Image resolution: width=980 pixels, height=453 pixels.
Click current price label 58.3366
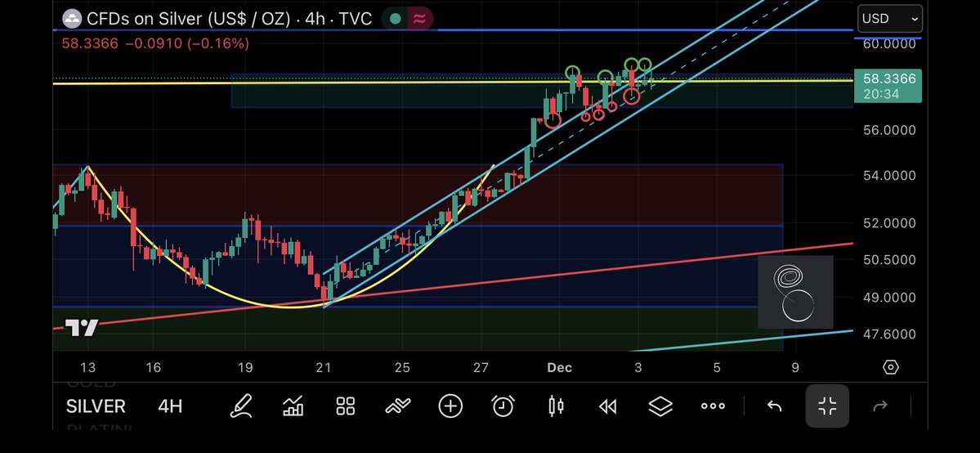pos(888,86)
